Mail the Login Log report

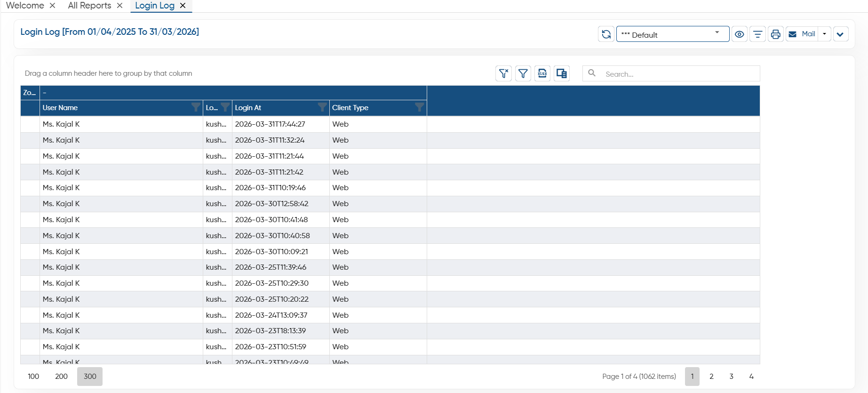(x=802, y=34)
